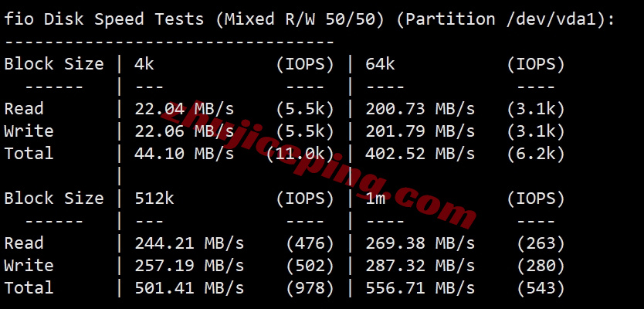Click the 44.10 MB/s total value
Viewport: 644px width, 309px height.
(x=185, y=154)
